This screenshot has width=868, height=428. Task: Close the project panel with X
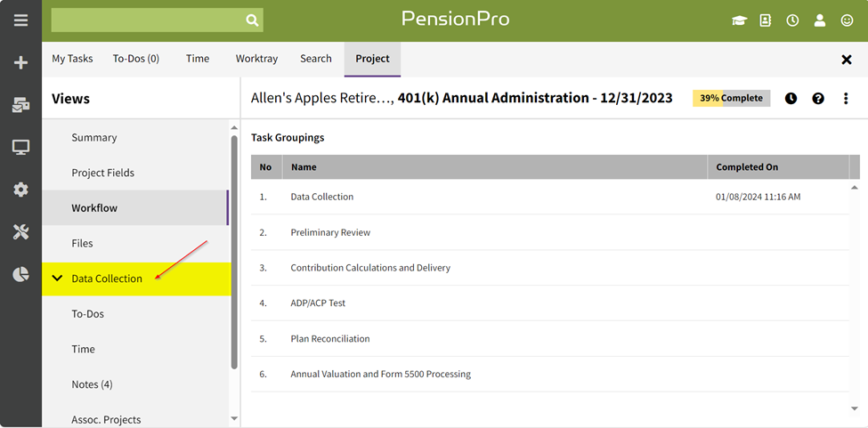(847, 60)
